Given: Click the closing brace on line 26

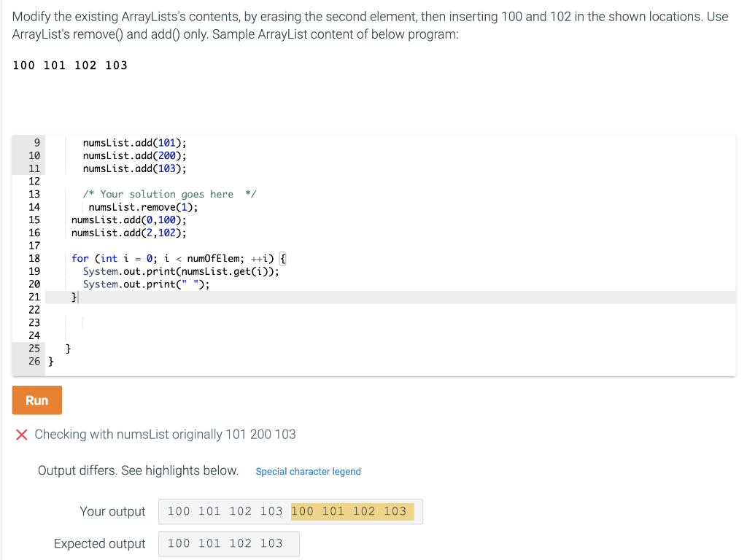Looking at the screenshot, I should click(51, 362).
